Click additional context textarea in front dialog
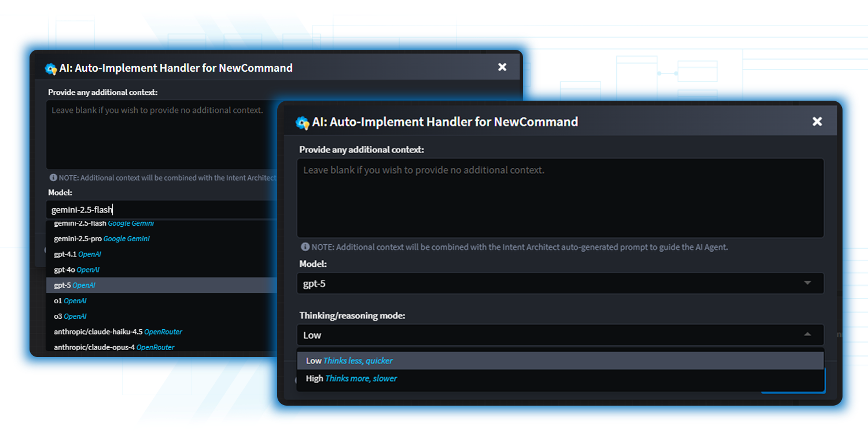The image size is (868, 434). [x=560, y=198]
